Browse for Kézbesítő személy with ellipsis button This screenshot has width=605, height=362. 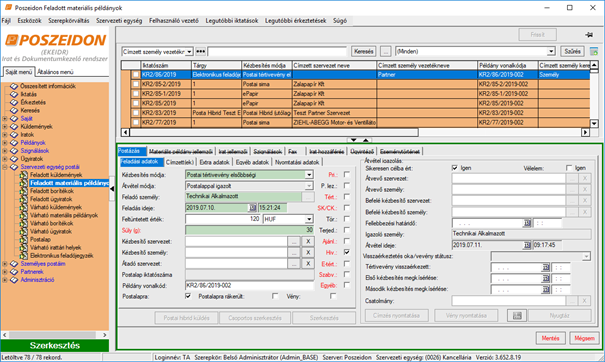294,252
